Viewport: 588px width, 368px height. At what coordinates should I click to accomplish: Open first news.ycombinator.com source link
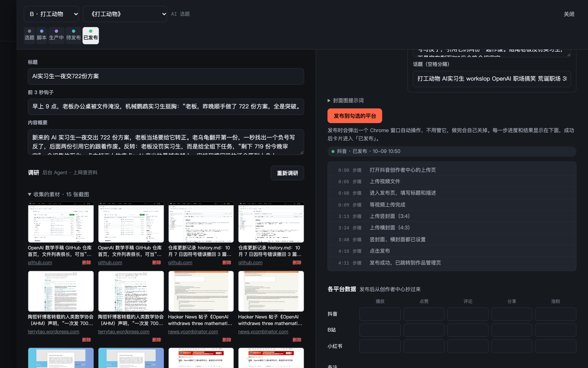(x=193, y=332)
